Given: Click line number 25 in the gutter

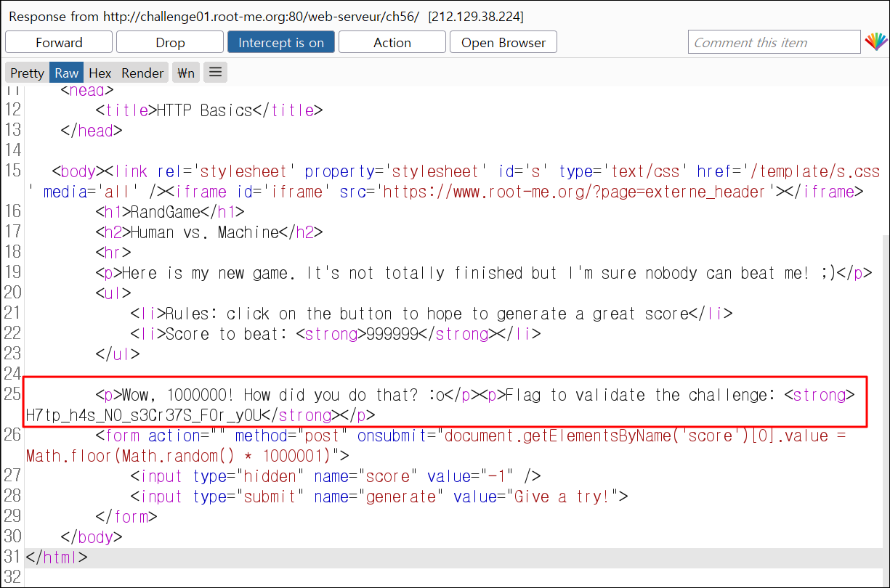Looking at the screenshot, I should click(x=12, y=395).
